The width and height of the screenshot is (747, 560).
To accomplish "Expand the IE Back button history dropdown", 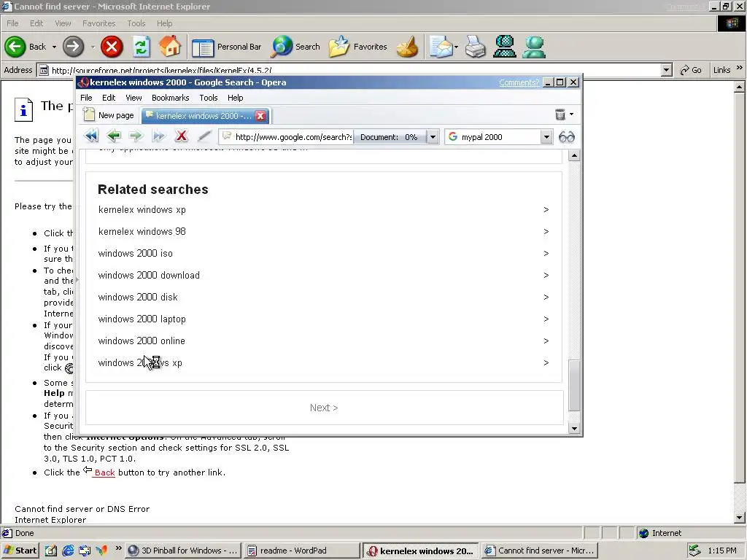I will coord(54,47).
